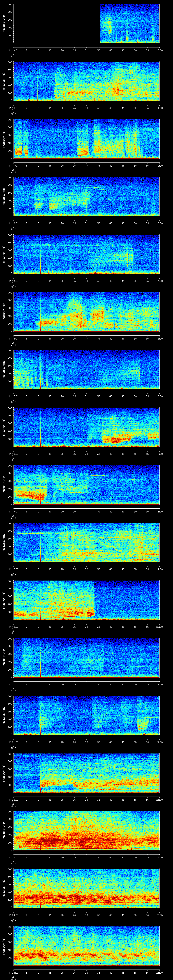Click the 11:13:00 start time label
Screen dimensions: 173x980
[x=13, y=281]
